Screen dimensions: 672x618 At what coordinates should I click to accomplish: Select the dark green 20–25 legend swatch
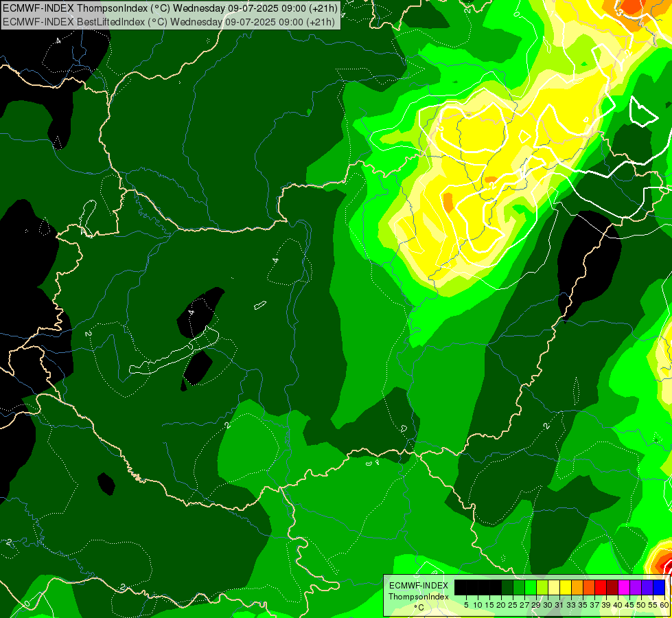[507, 588]
